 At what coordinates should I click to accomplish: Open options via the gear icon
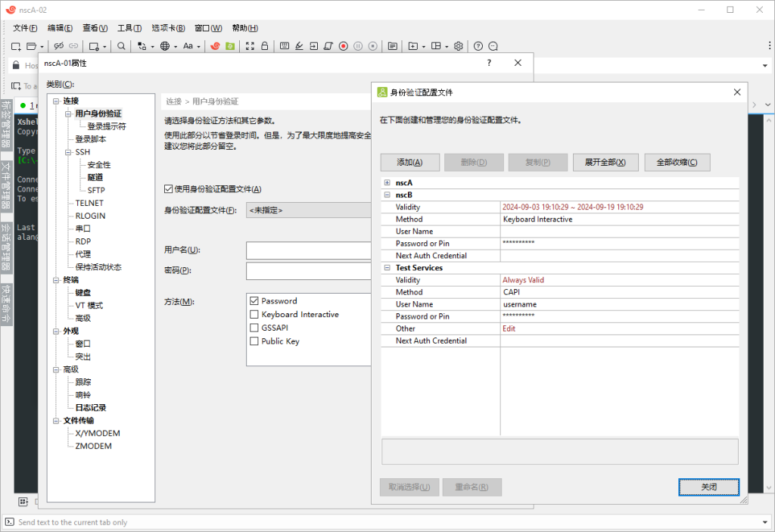458,45
